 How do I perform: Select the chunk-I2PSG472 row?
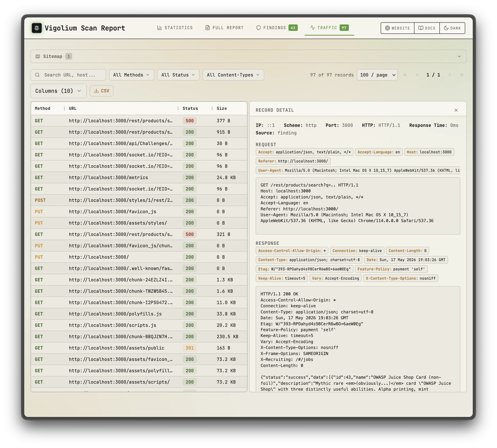139,302
